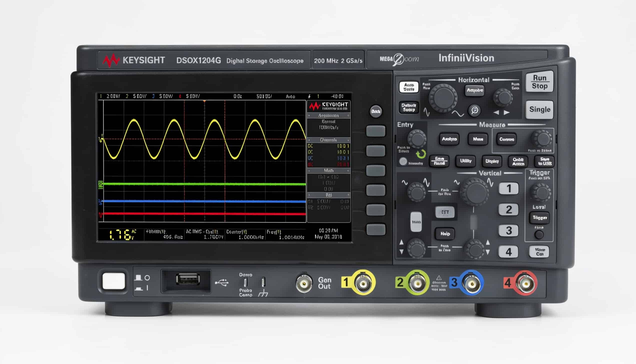Click the DSOX1204G model label
This screenshot has width=636, height=364.
pos(198,60)
